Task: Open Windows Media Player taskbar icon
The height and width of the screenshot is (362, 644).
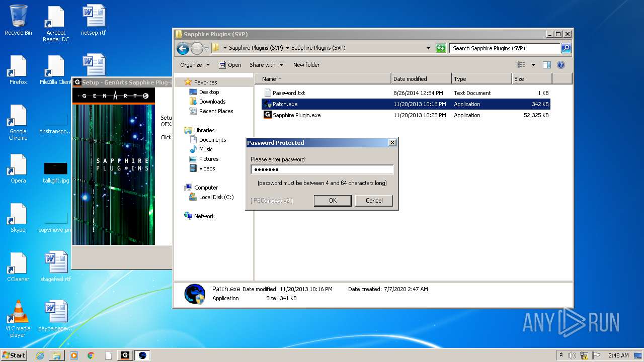Action: point(74,355)
